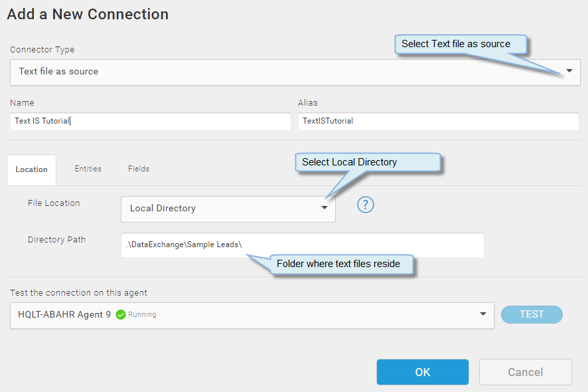Click the green Running status icon
This screenshot has width=588, height=392.
point(121,315)
